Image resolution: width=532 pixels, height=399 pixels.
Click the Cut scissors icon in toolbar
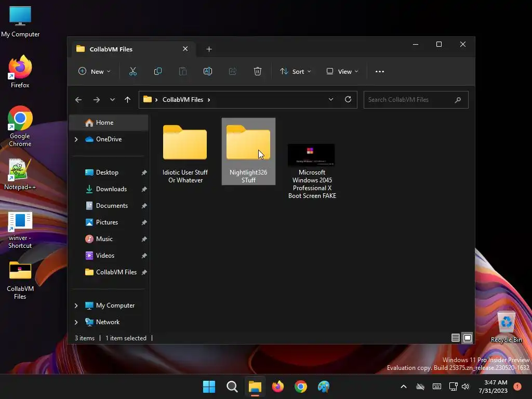[x=132, y=72]
